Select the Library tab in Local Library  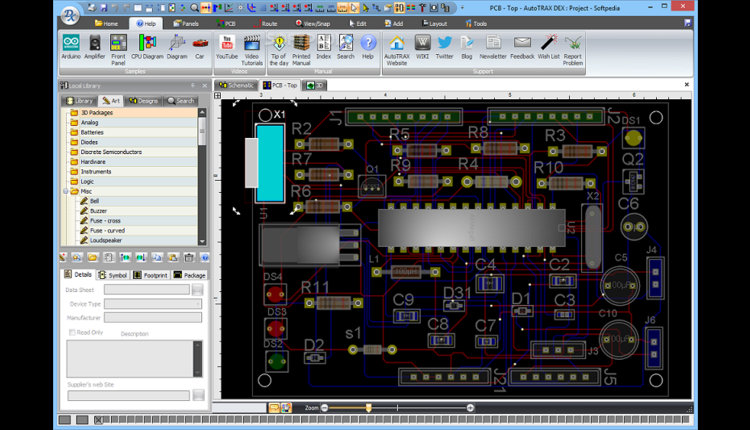click(80, 101)
